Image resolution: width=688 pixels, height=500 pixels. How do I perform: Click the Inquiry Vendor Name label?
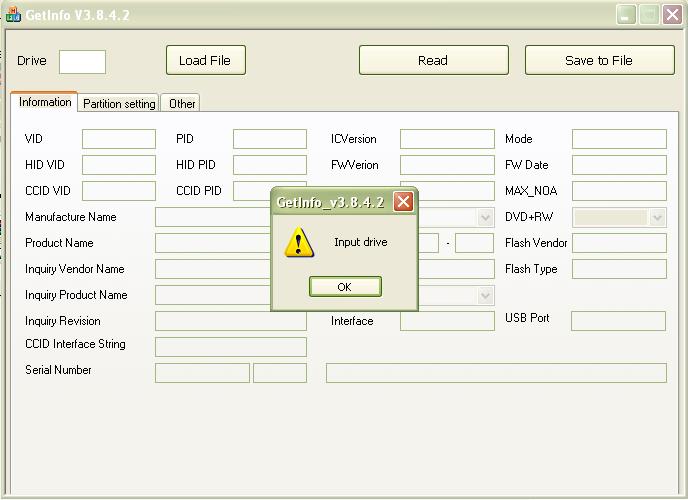click(75, 269)
